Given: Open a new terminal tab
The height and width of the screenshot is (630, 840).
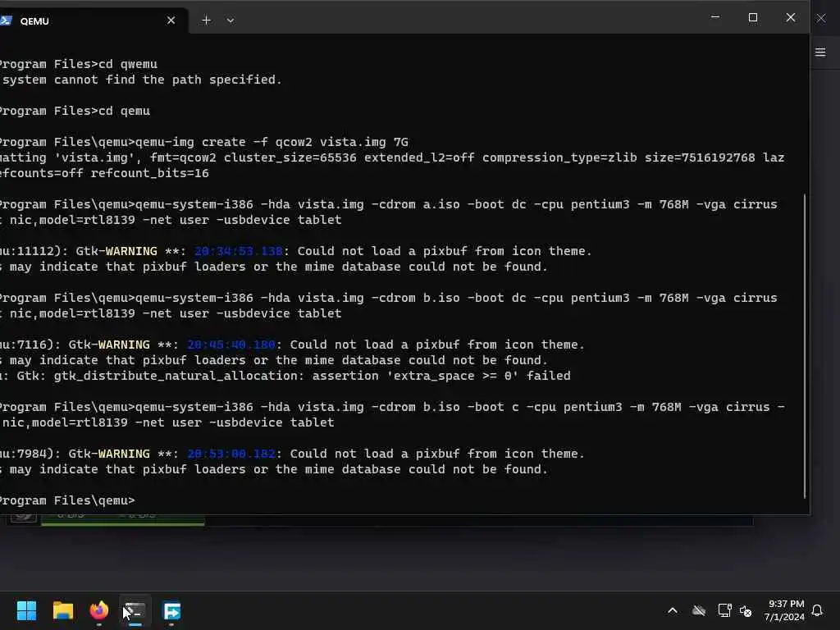Looking at the screenshot, I should 206,21.
